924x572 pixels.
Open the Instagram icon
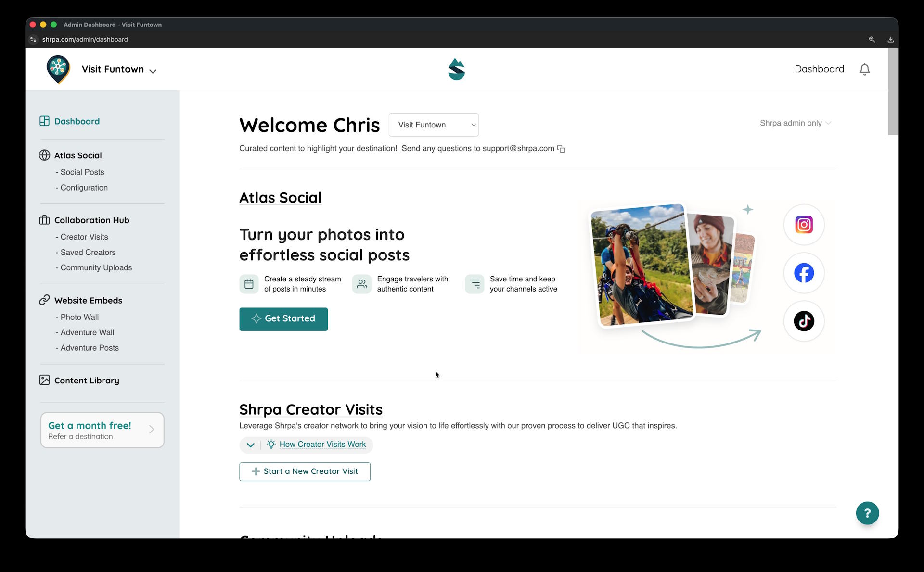click(804, 225)
